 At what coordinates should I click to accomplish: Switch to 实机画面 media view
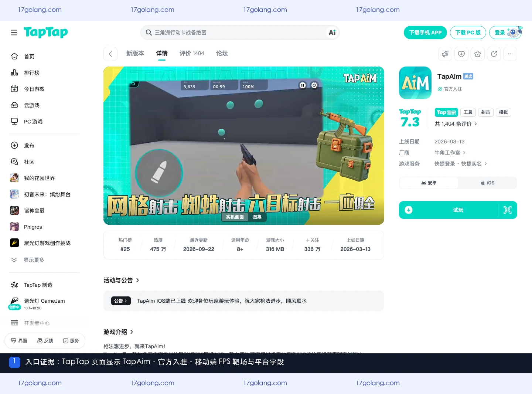tap(235, 217)
